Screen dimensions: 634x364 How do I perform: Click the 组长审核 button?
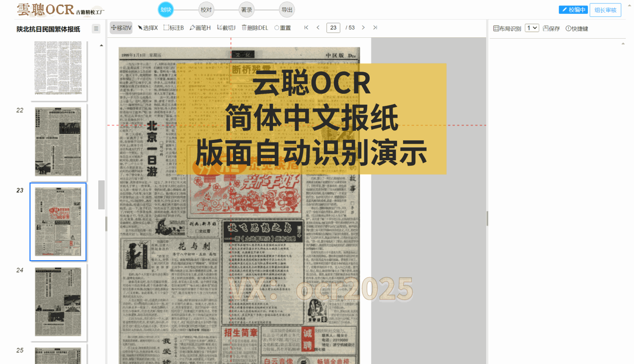tap(605, 9)
